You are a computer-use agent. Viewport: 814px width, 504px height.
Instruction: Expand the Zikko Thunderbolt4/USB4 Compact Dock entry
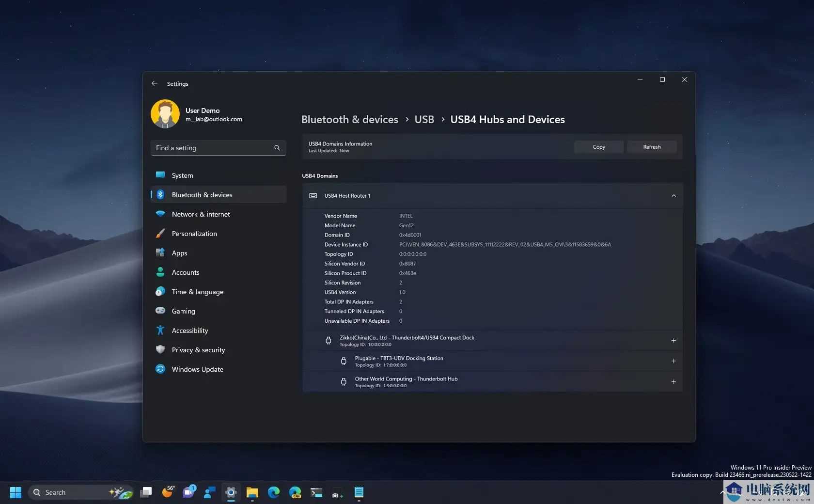pos(673,341)
